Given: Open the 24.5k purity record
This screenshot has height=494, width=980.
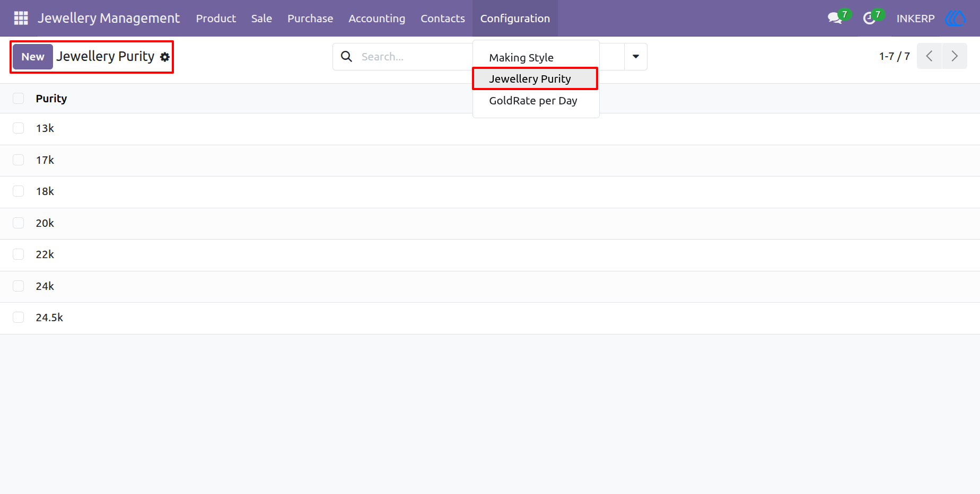Looking at the screenshot, I should click(x=49, y=317).
